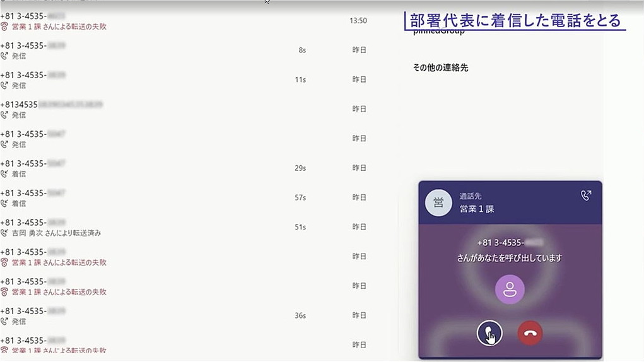Click the caller number in the call popup

[x=510, y=243]
